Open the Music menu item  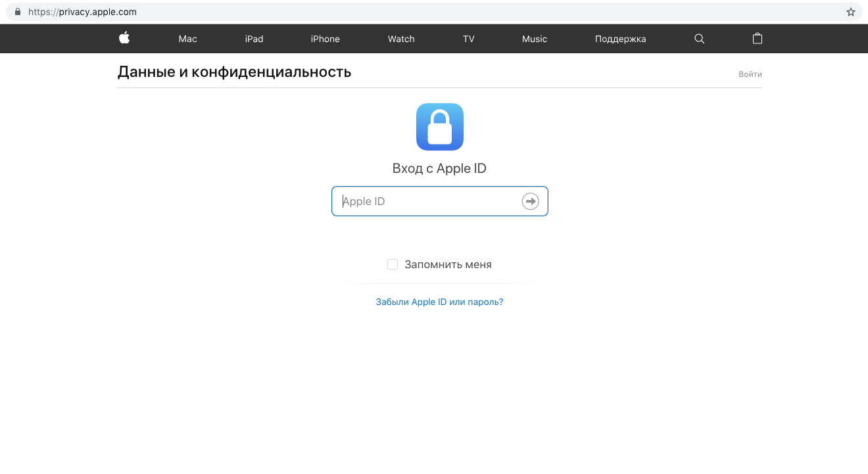click(x=535, y=39)
